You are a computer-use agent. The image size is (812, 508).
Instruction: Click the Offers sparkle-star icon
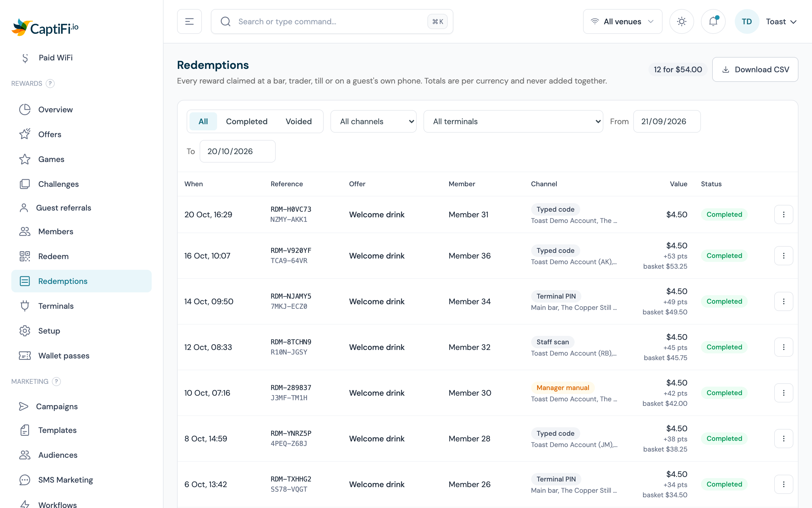(x=25, y=134)
